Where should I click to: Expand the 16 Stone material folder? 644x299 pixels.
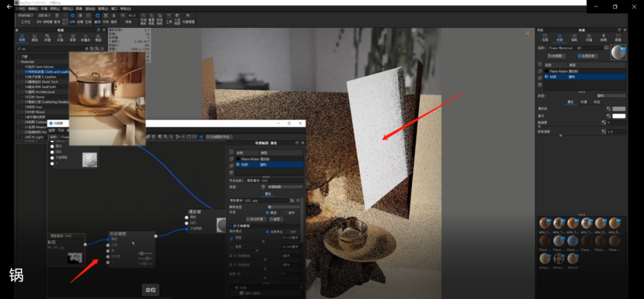23,96
